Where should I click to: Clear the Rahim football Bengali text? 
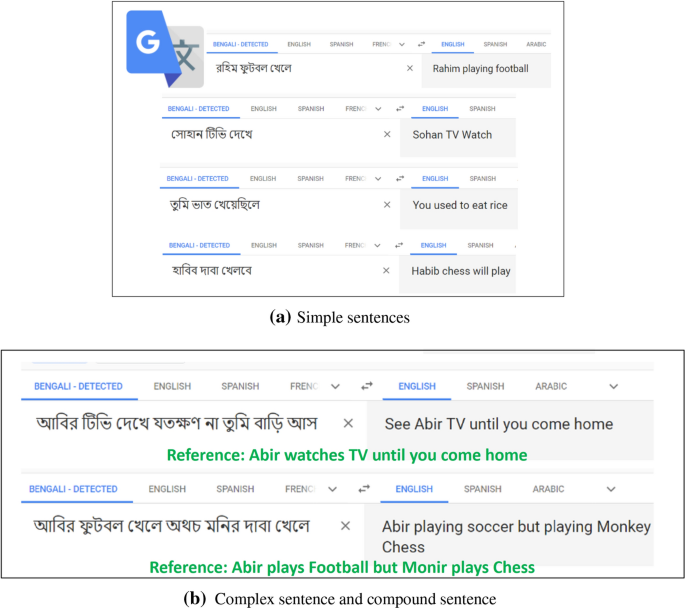410,68
